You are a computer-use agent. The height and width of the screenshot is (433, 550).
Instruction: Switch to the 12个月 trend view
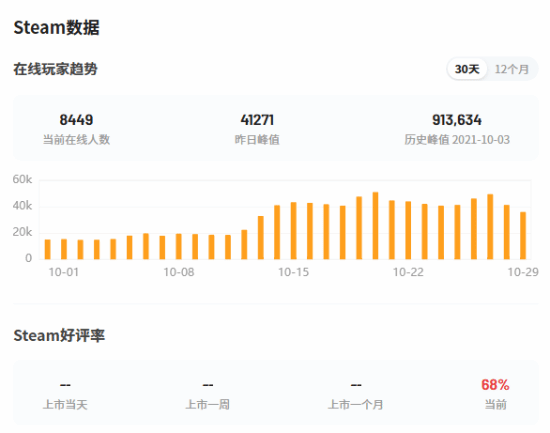[x=511, y=69]
